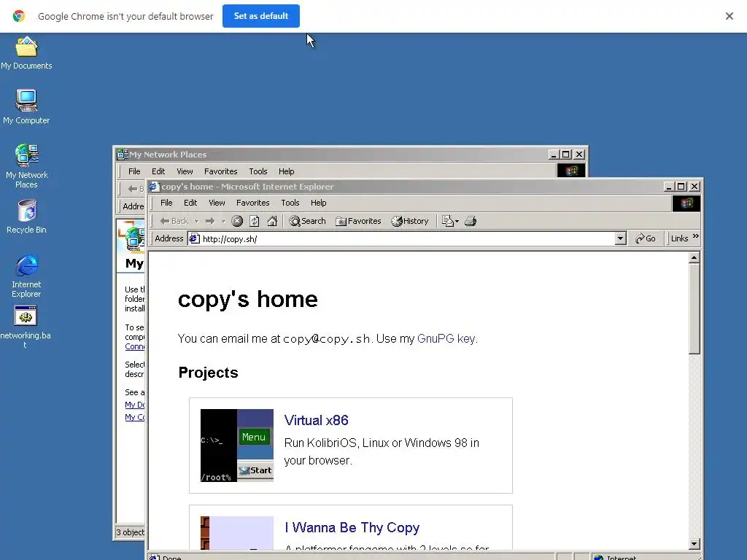Open View menu in My Network Places
This screenshot has height=560, width=747.
click(185, 171)
